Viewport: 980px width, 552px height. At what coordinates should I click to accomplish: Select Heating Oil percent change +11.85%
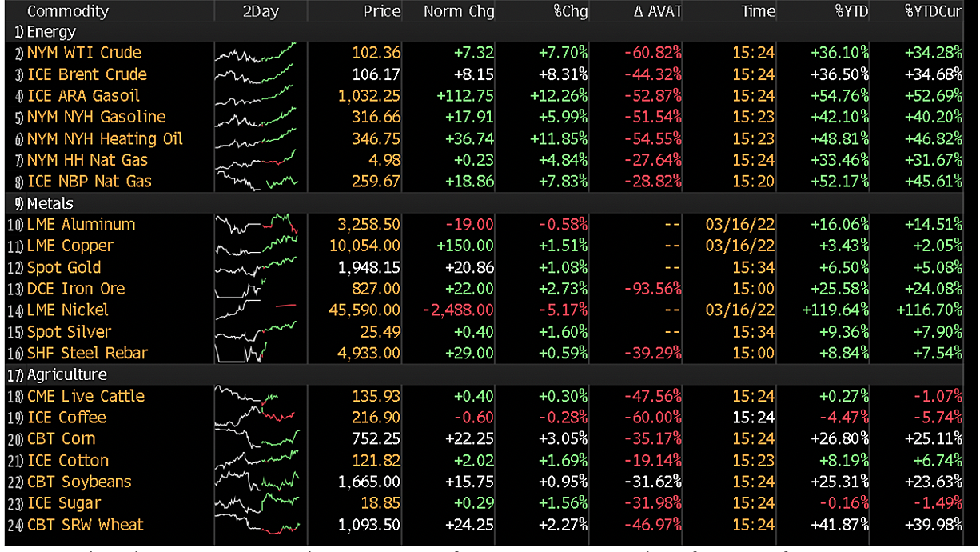pyautogui.click(x=559, y=138)
